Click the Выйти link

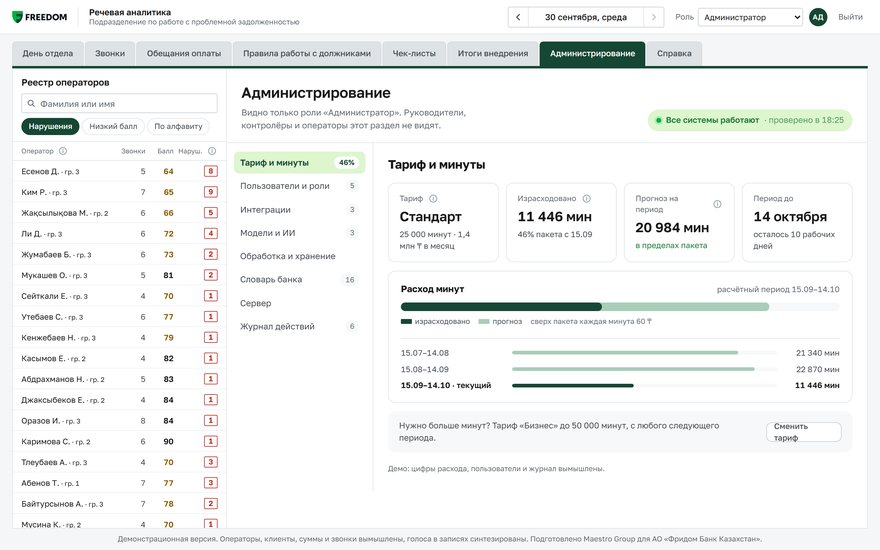(x=850, y=17)
